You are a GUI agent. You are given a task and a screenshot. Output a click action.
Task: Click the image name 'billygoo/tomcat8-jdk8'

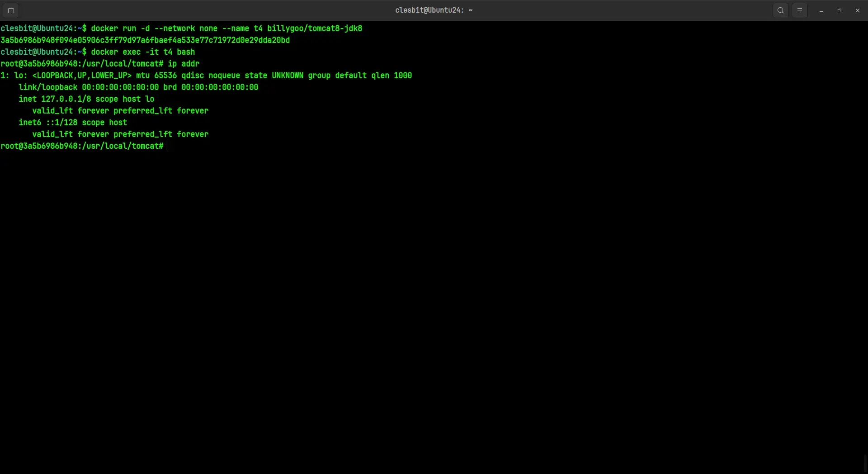coord(315,28)
